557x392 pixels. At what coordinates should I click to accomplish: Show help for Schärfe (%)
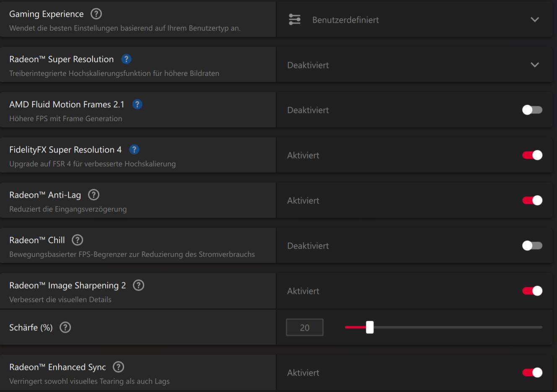point(65,328)
